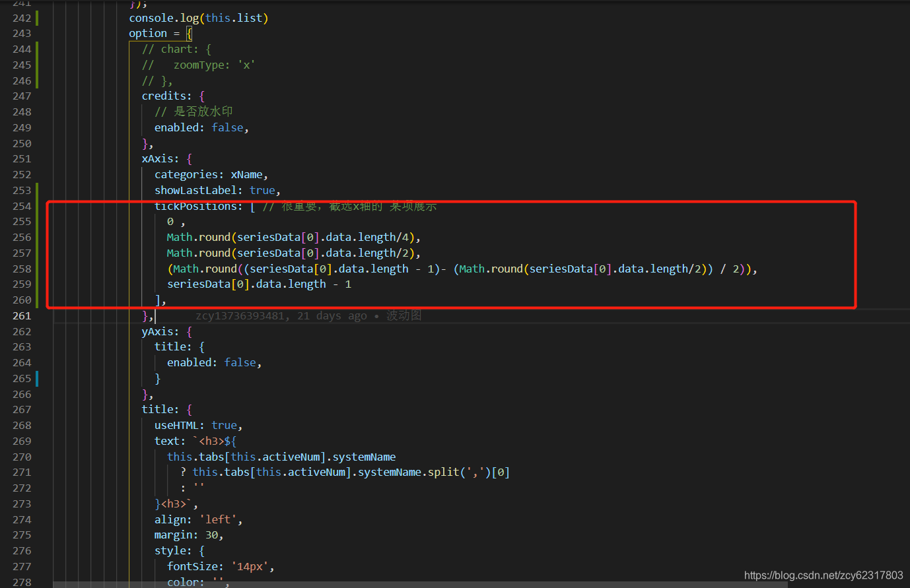Click 'title: {' on line 267
910x588 pixels.
[x=166, y=409]
